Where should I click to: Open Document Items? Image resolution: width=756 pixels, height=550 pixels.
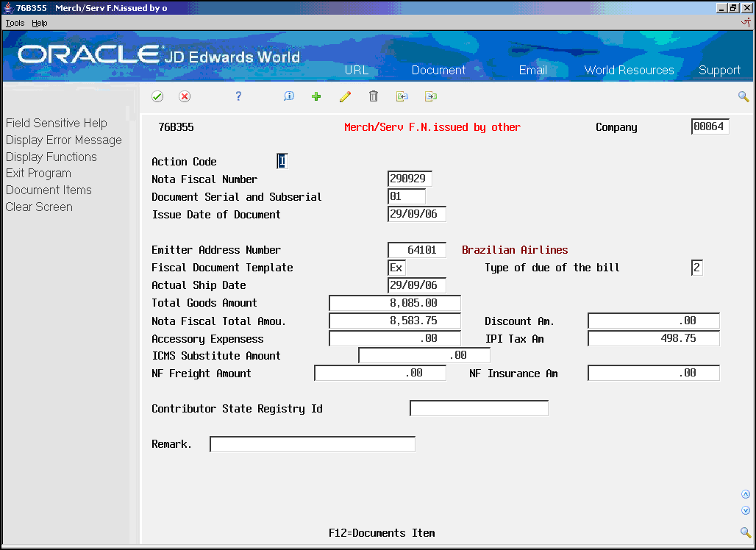coord(49,190)
